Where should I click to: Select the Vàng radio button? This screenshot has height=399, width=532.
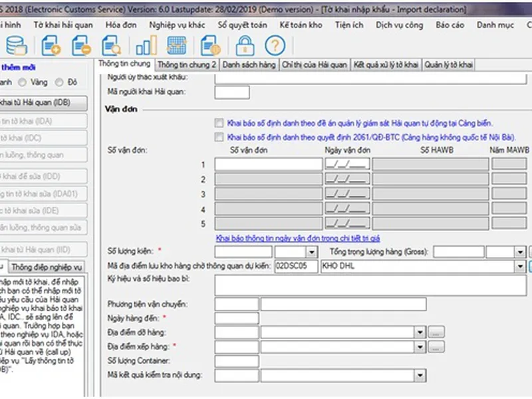(23, 82)
